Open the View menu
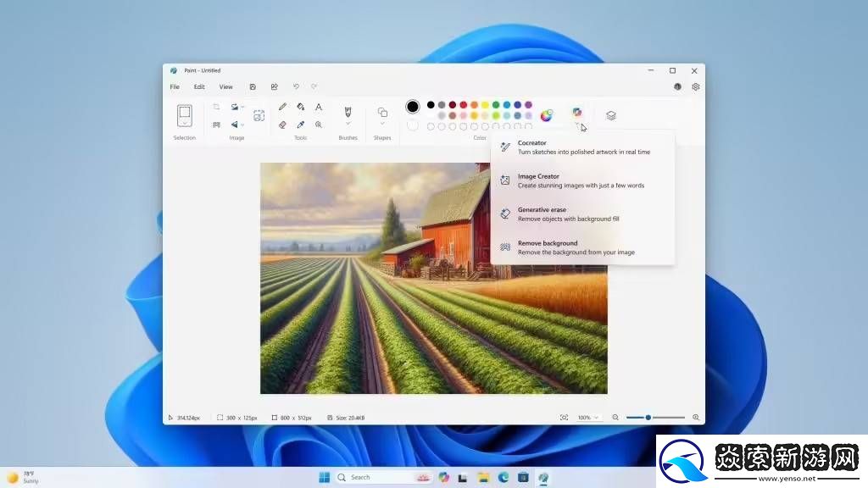The height and width of the screenshot is (488, 868). point(225,86)
